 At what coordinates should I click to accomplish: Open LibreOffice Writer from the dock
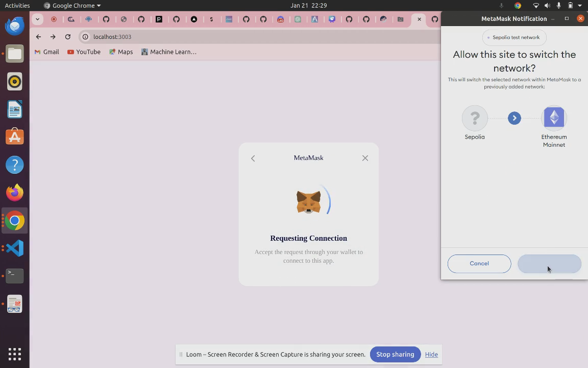pyautogui.click(x=15, y=109)
